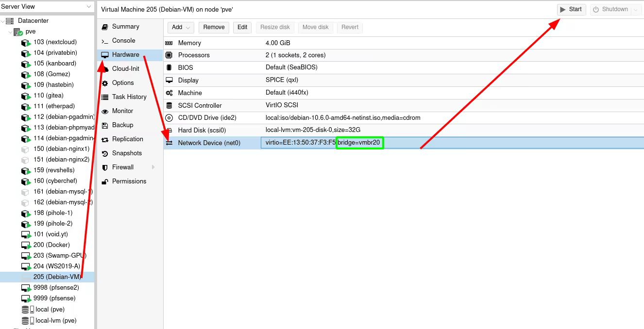Click the Options gear icon

pyautogui.click(x=104, y=83)
